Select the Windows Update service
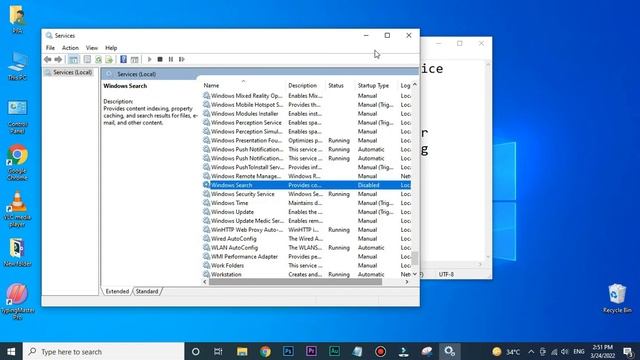The image size is (640, 360). 307,212
